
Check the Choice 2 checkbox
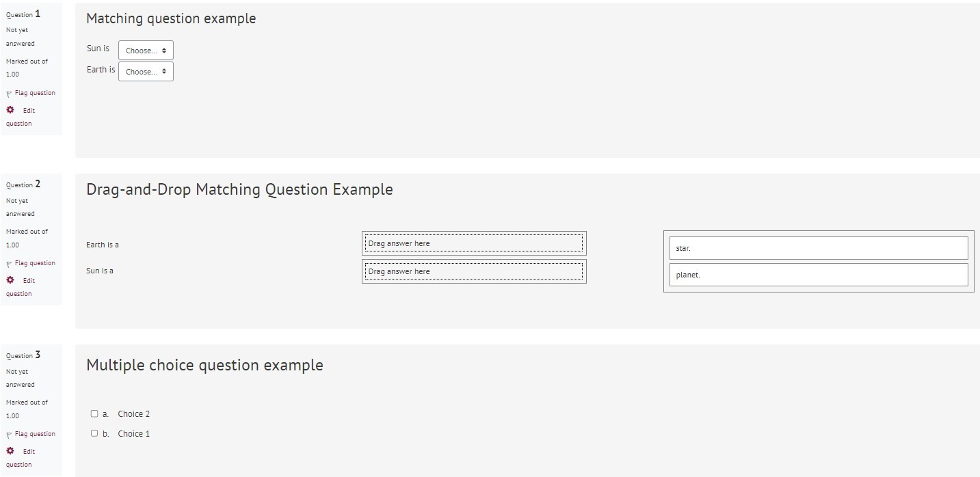[x=94, y=413]
